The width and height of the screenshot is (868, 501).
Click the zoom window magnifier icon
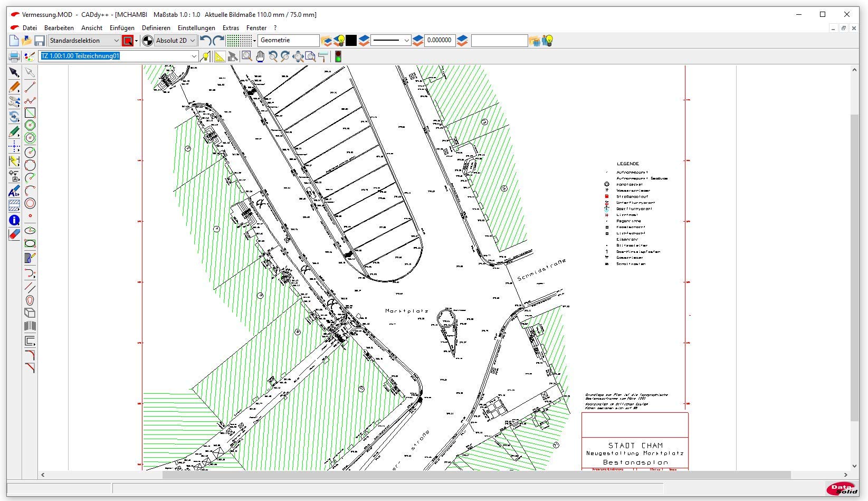[246, 56]
